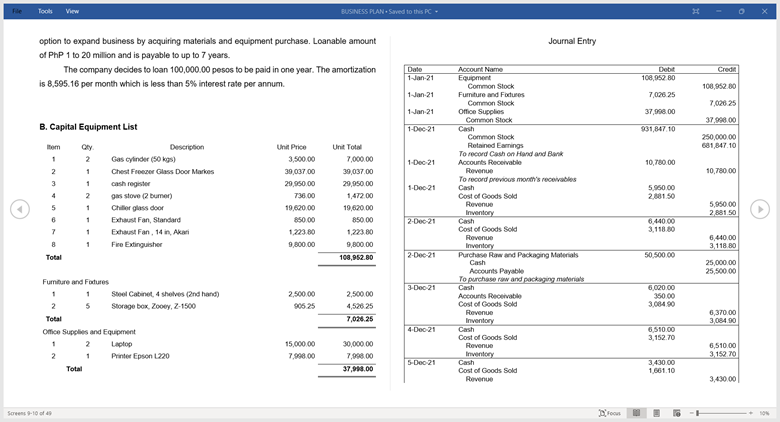This screenshot has height=422, width=780.
Task: Click the 'B. Capital Equipment List' heading
Action: pos(88,127)
